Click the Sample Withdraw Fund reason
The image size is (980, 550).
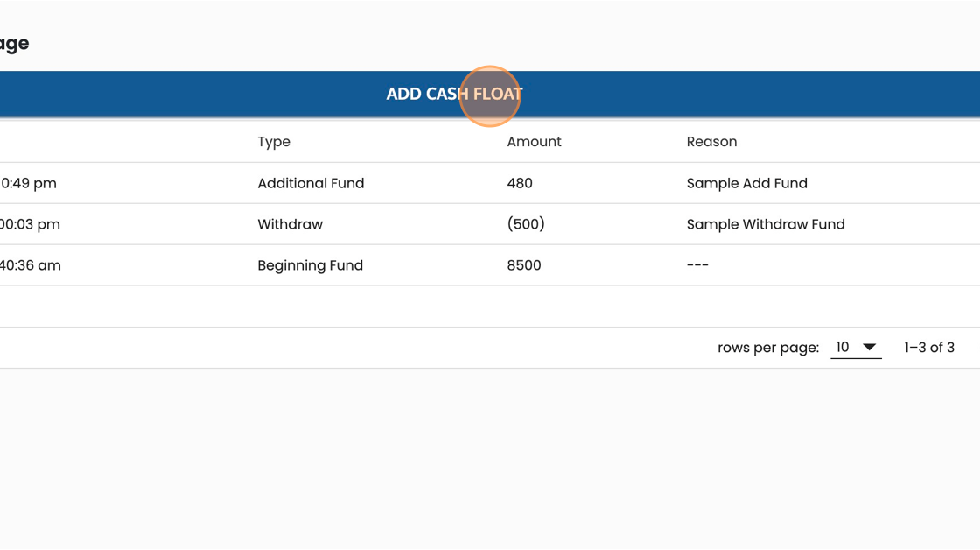tap(766, 224)
